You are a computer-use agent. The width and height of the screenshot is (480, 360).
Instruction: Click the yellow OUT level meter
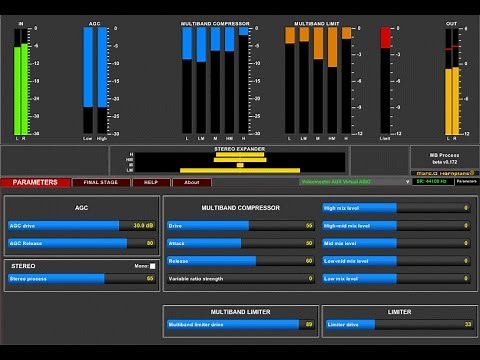452,82
